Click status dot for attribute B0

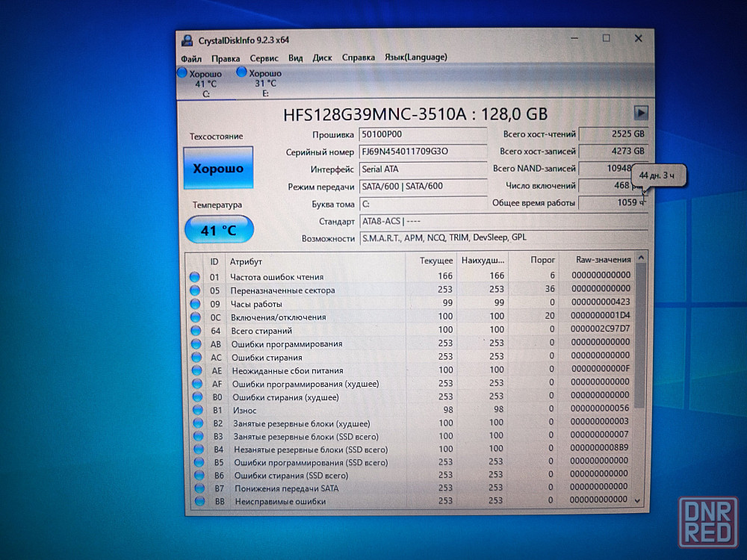198,396
